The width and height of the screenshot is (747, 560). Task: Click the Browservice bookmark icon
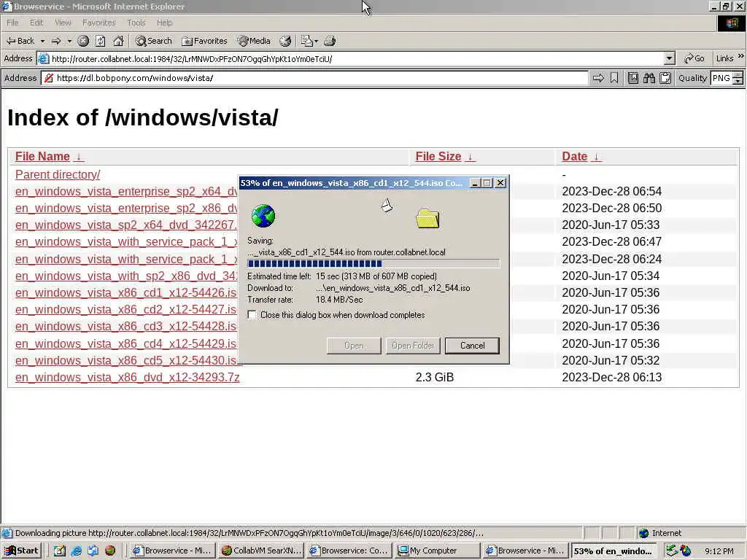coord(614,78)
